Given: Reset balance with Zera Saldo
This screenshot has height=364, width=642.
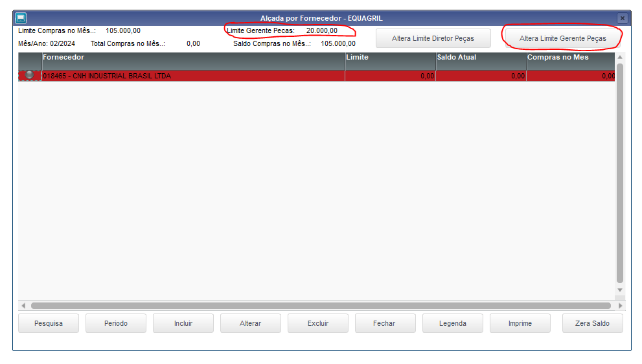Looking at the screenshot, I should pos(593,323).
